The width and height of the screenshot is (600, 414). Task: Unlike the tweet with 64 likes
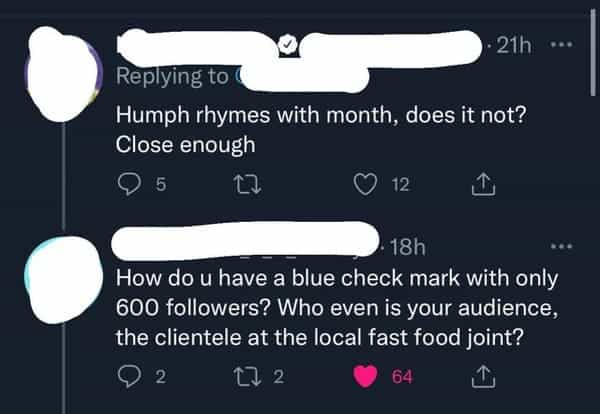pyautogui.click(x=364, y=377)
